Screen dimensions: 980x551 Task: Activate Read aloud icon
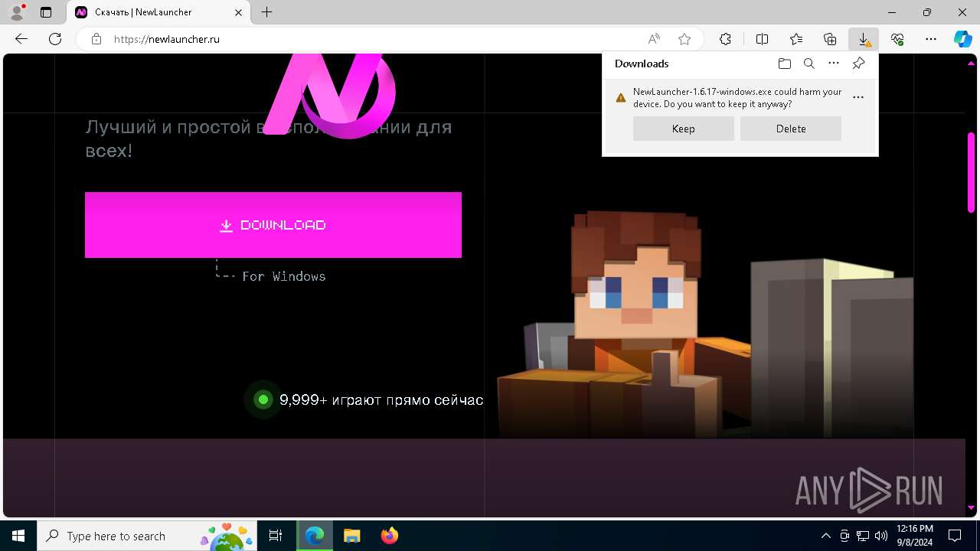(x=654, y=39)
